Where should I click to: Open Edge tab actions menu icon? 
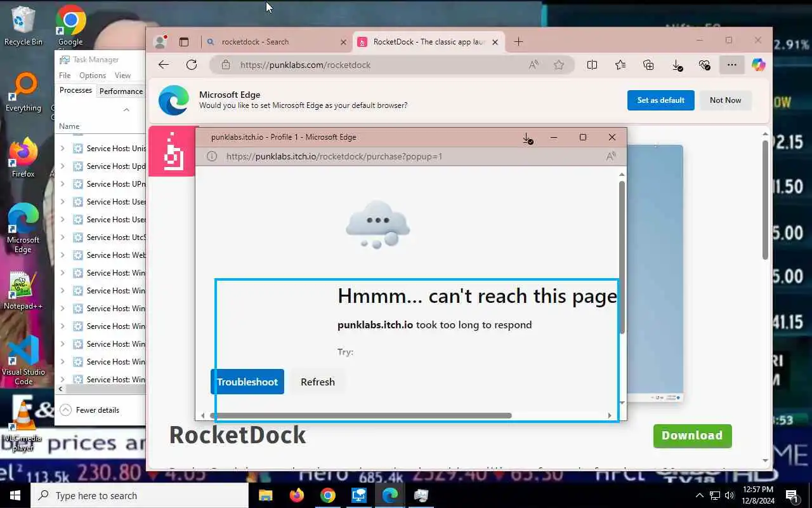click(184, 42)
